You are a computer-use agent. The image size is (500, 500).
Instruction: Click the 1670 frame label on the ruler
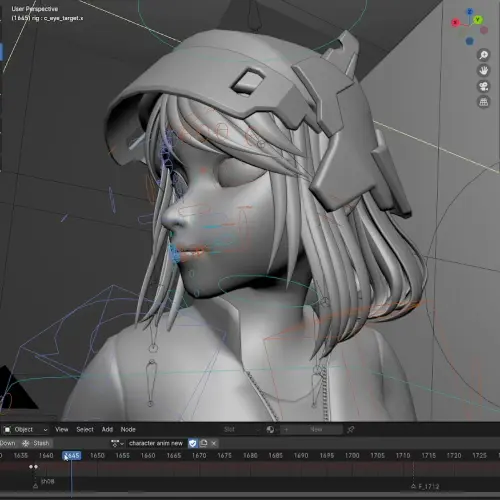tap(199, 456)
